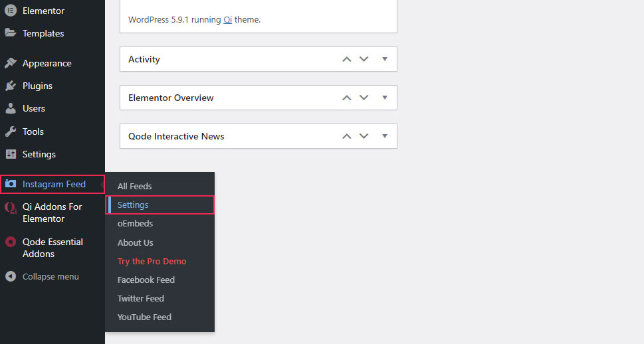
Task: Move Activity widget down with arrow
Action: point(364,59)
